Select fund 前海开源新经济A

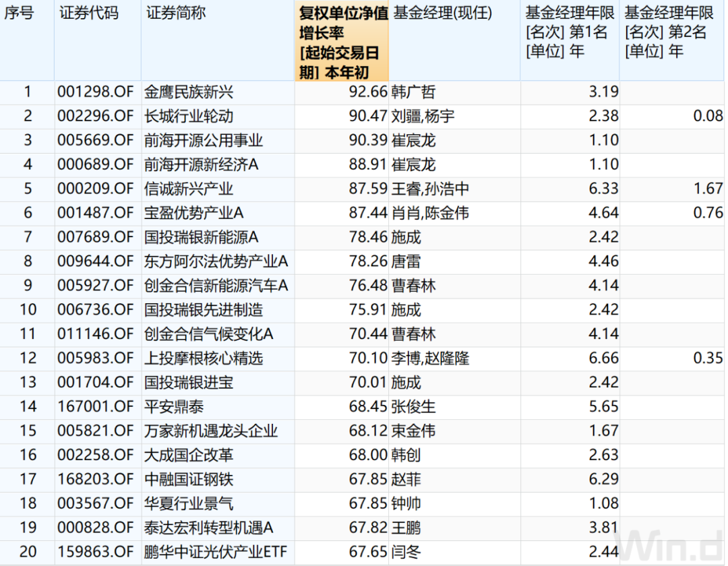coord(202,164)
